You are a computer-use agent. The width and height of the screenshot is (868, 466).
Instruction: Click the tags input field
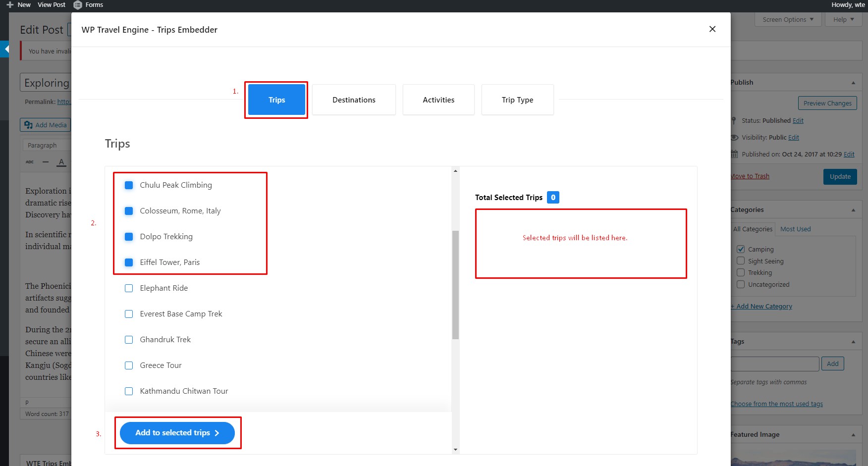775,364
